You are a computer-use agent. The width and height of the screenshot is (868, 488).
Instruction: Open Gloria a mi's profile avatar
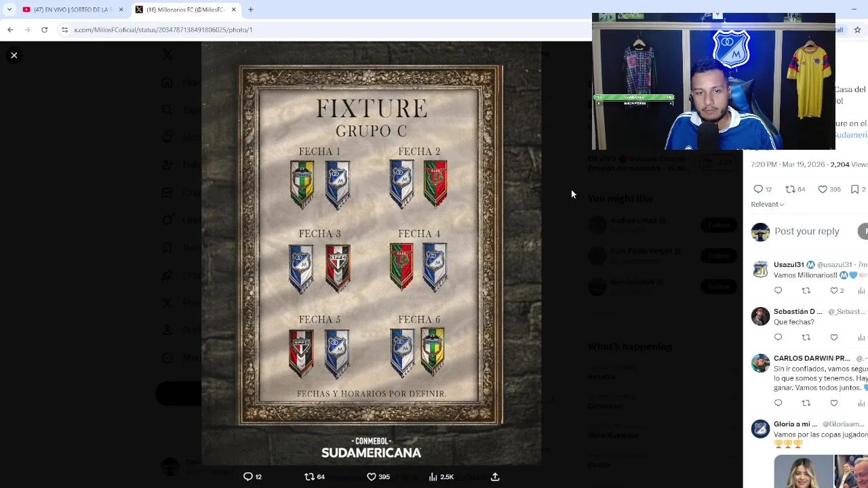760,428
